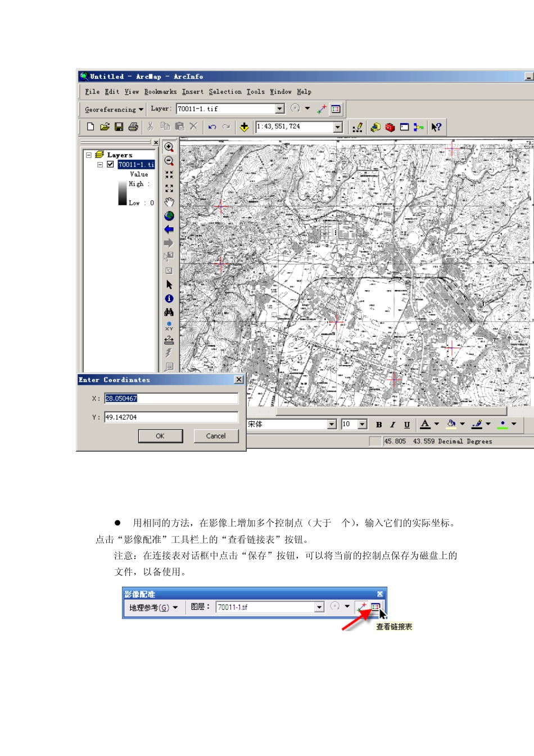Open the Window menu
Image resolution: width=534 pixels, height=756 pixels.
280,92
